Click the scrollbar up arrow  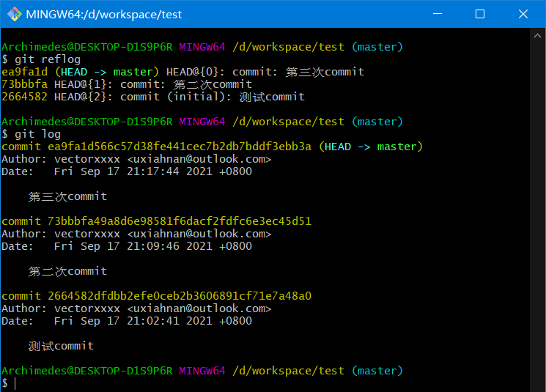[537, 35]
